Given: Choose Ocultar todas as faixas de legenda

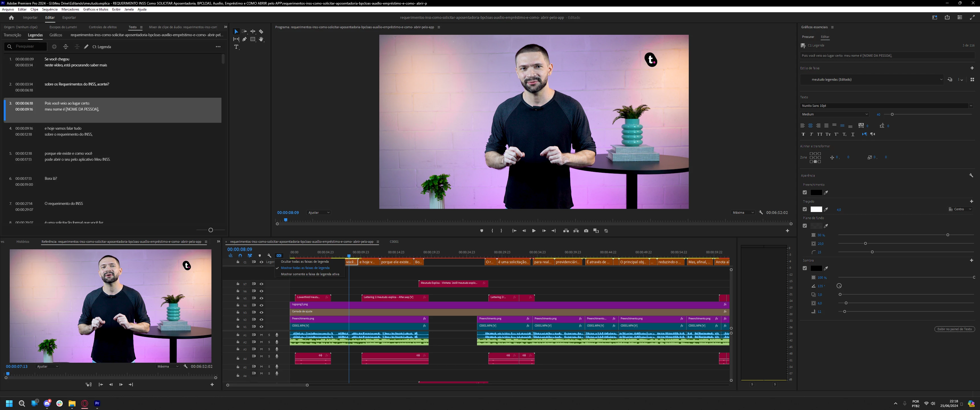Looking at the screenshot, I should (304, 262).
